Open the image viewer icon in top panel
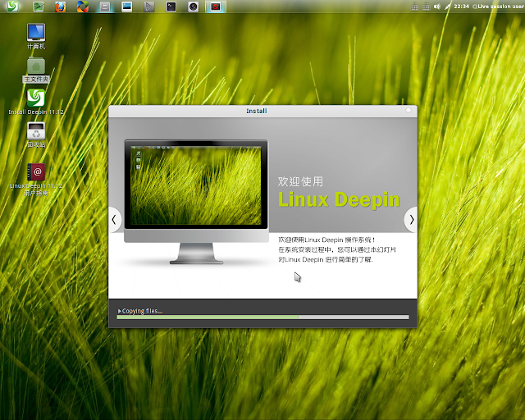 pos(126,7)
